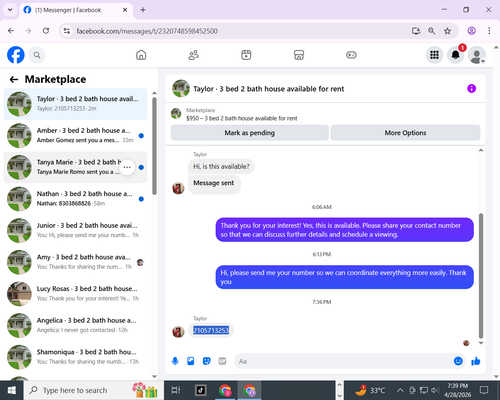Send a thumbs-up like
The width and height of the screenshot is (500, 400).
pos(476,361)
